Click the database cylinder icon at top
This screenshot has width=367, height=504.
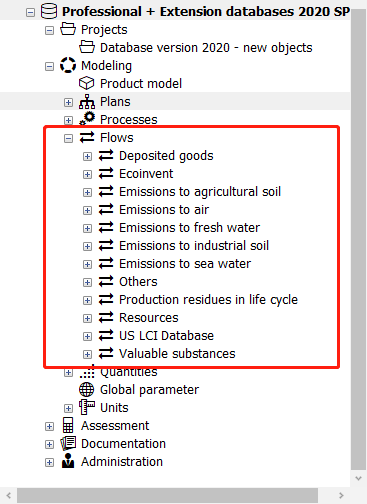pyautogui.click(x=49, y=11)
